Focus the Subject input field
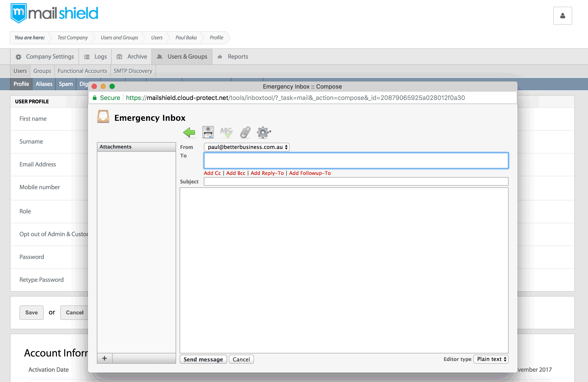Viewport: 588px width, 382px height. [x=356, y=181]
